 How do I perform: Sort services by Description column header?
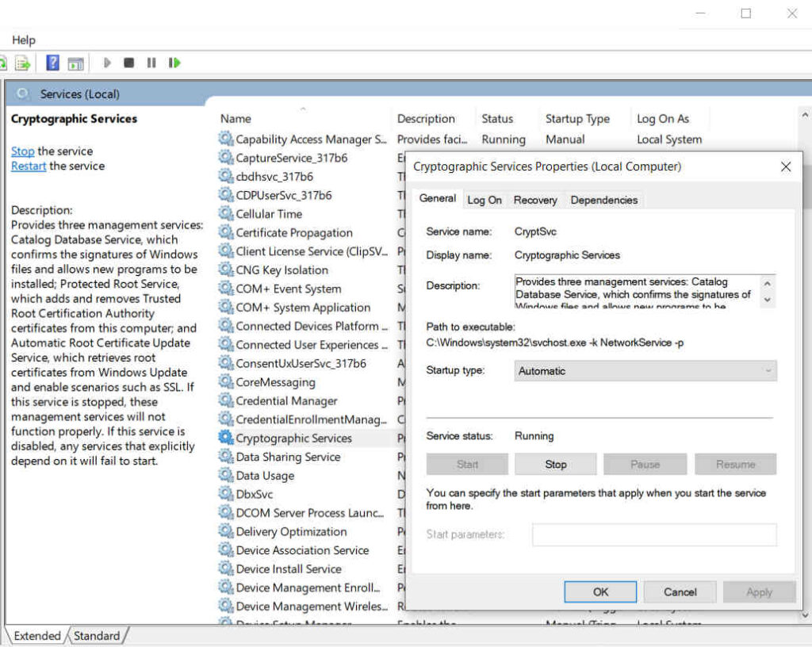point(426,118)
